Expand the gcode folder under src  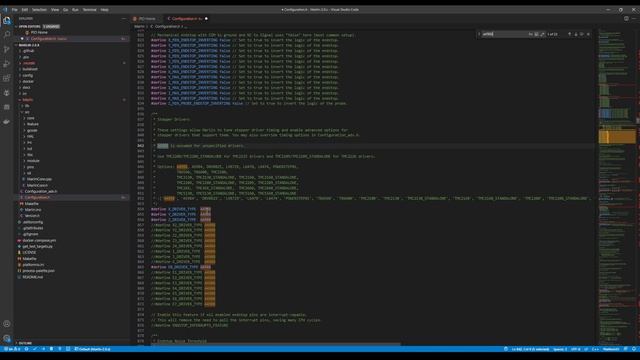click(32, 130)
